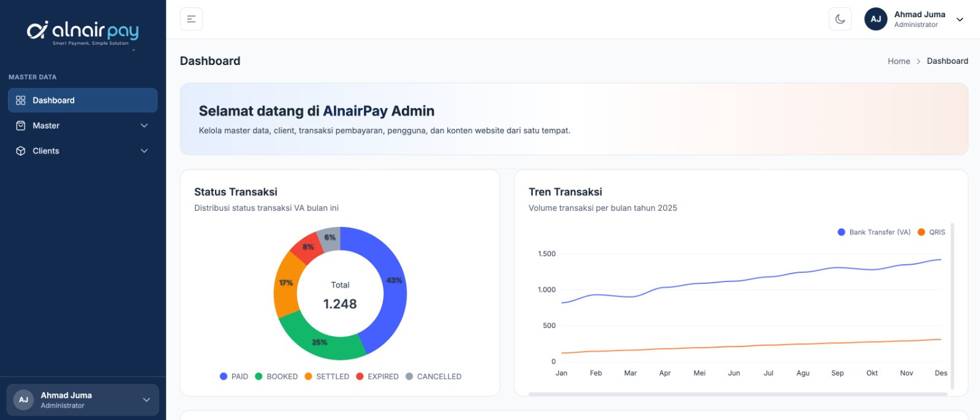This screenshot has height=420, width=980.
Task: Click the Dashboard grid icon in sidebar
Action: pos(21,101)
